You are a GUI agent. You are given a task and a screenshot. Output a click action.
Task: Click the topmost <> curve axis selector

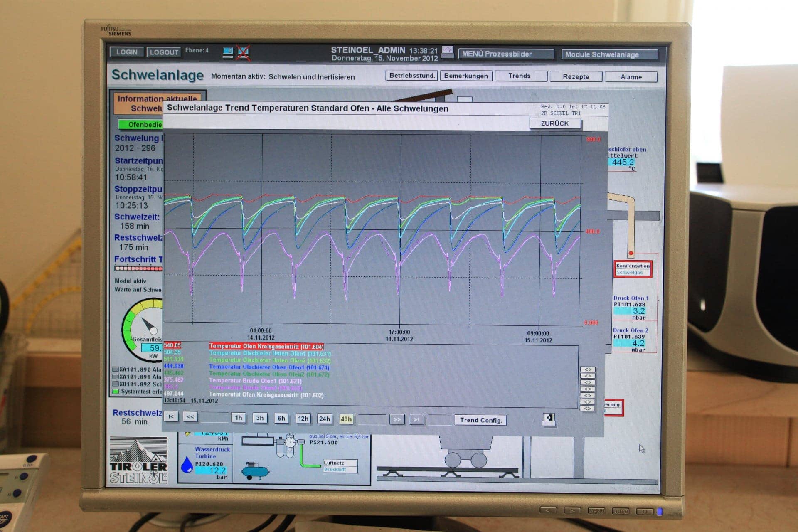tap(587, 369)
